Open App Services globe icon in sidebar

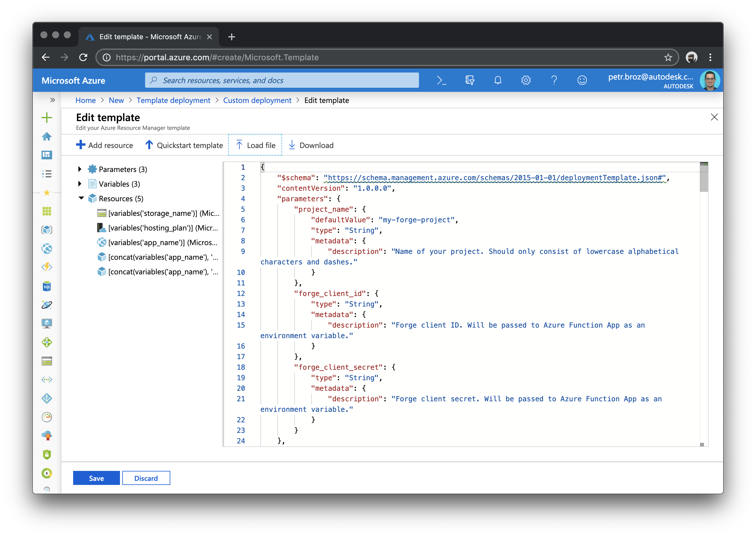47,249
